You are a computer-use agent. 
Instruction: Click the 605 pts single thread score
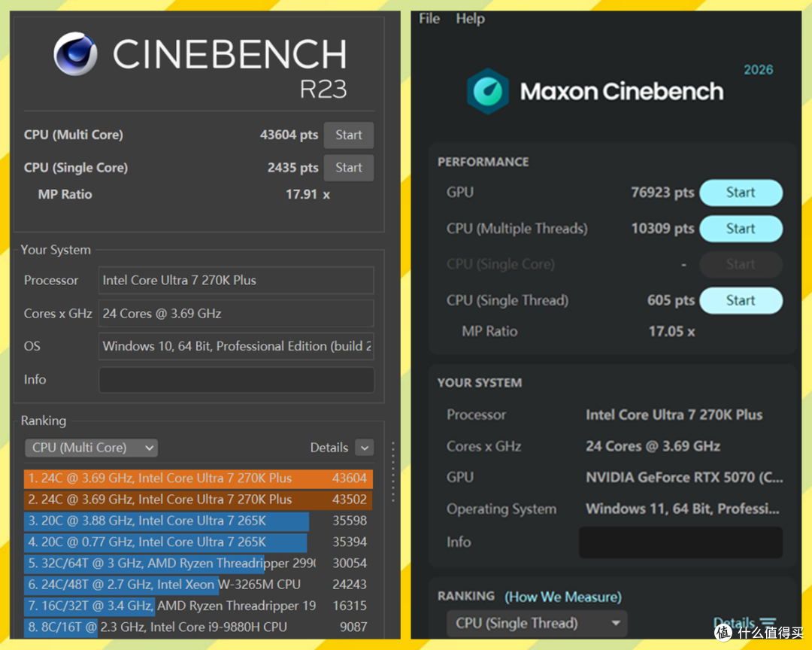(x=671, y=300)
